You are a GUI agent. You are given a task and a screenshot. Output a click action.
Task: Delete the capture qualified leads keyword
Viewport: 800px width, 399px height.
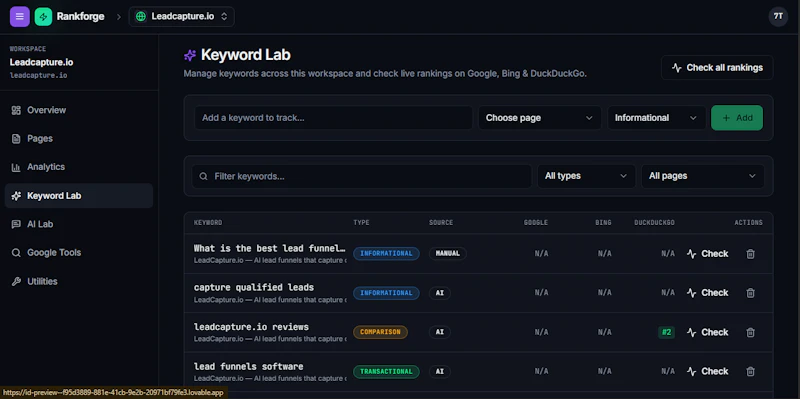tap(750, 293)
